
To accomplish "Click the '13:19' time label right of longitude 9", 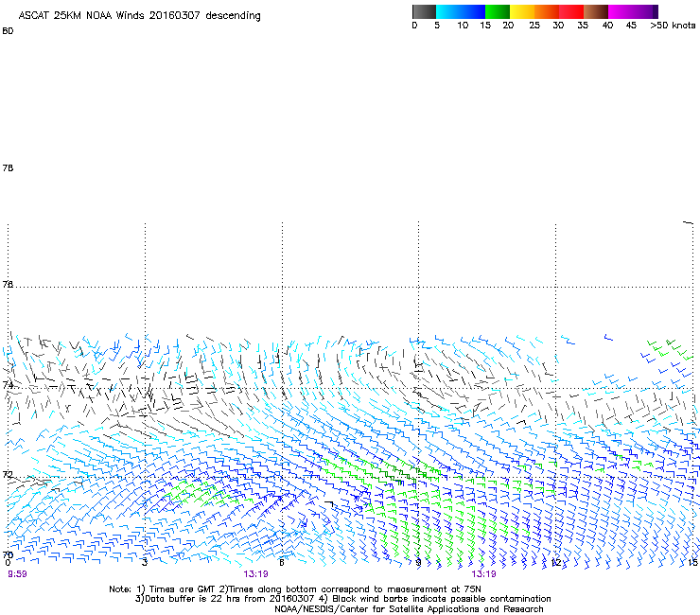I will [x=484, y=574].
